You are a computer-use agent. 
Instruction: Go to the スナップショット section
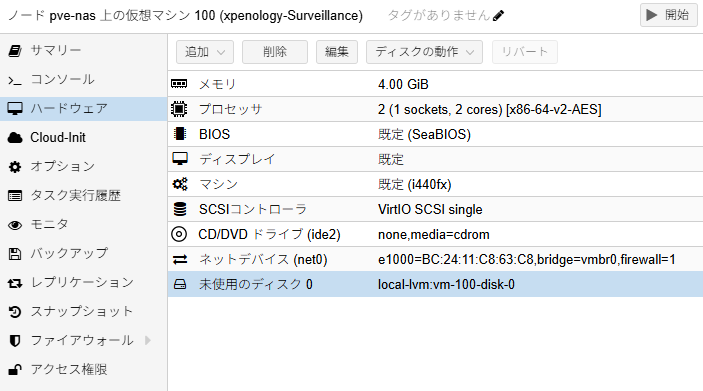point(83,311)
